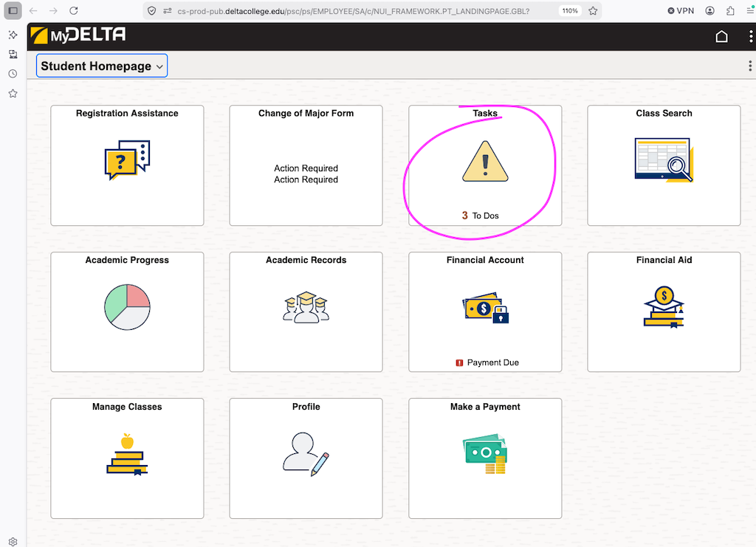The height and width of the screenshot is (547, 756).
Task: Open the AI sparkle icon in sidebar
Action: click(x=13, y=35)
